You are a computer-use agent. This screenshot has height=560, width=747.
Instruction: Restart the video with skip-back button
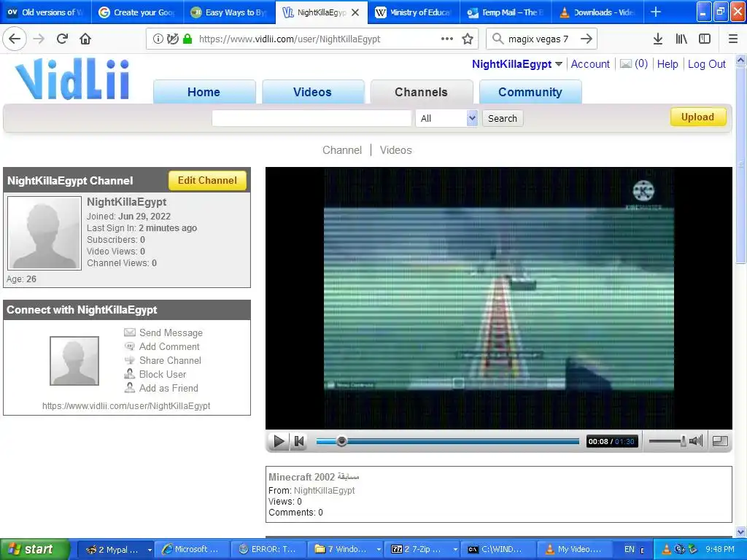(x=298, y=441)
